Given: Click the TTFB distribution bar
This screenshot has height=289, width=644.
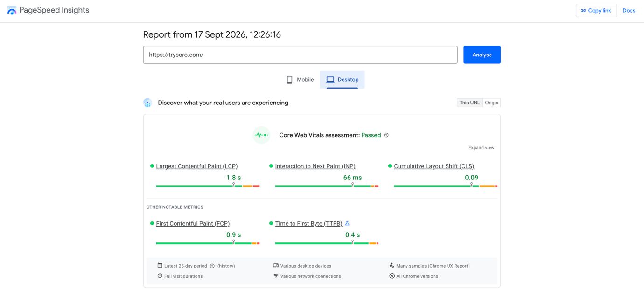Looking at the screenshot, I should 327,243.
